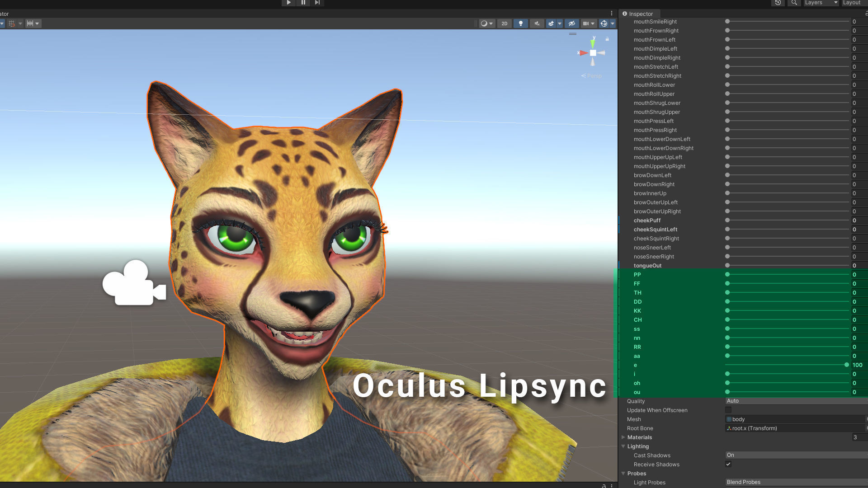
Task: Select the TH viseme label
Action: click(x=637, y=293)
